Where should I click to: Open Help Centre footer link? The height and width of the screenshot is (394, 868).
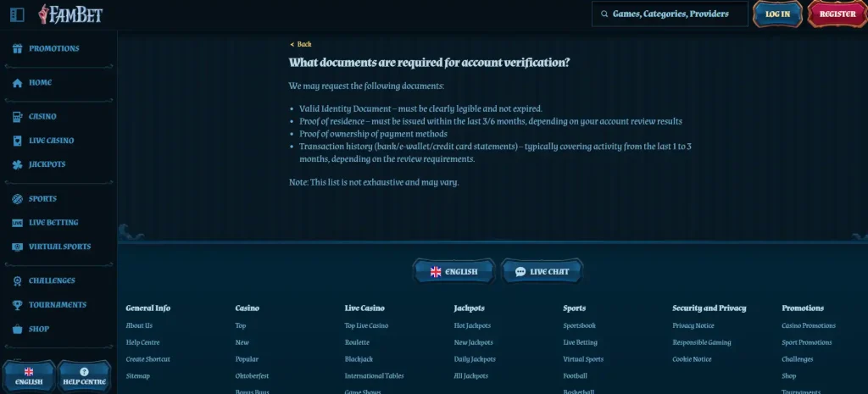(142, 342)
